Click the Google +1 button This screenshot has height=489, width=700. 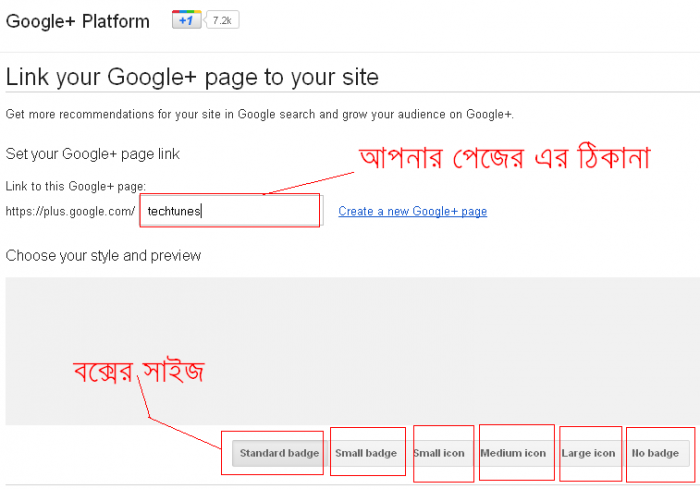pyautogui.click(x=186, y=20)
